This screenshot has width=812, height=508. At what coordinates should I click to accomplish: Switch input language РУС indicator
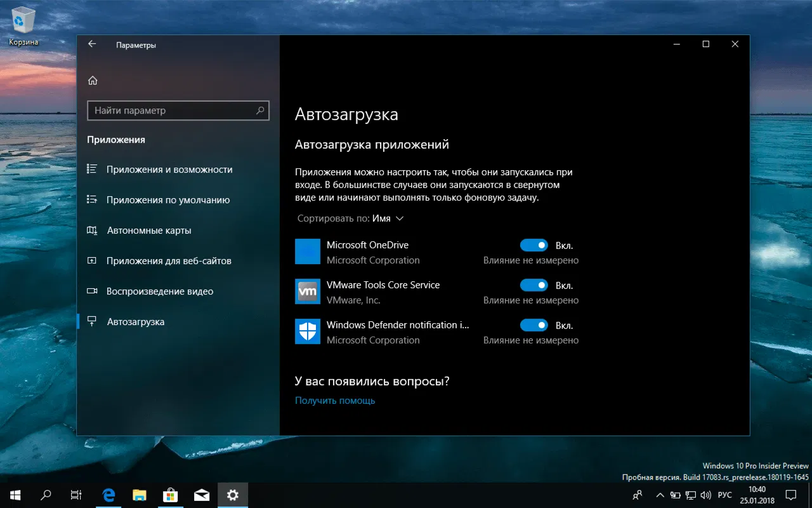[x=724, y=495]
